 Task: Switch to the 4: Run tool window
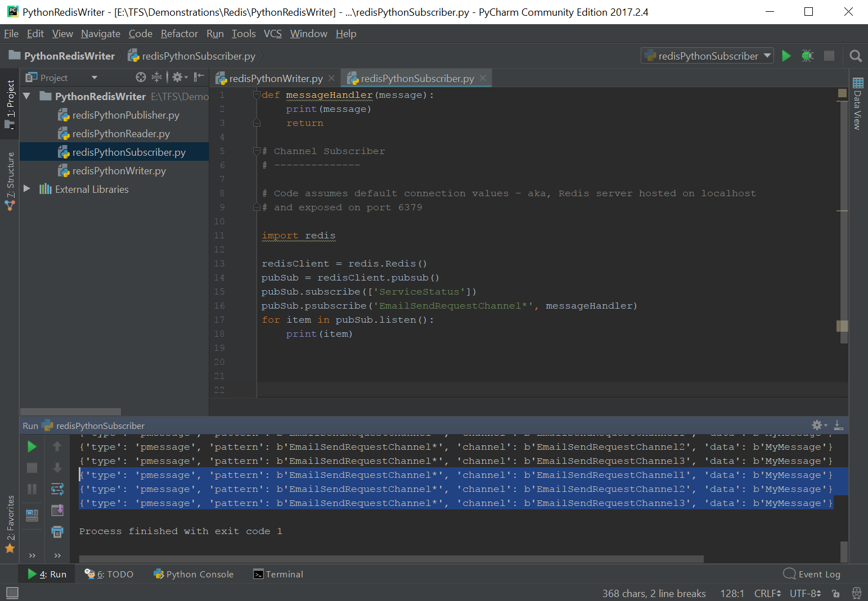(x=47, y=574)
